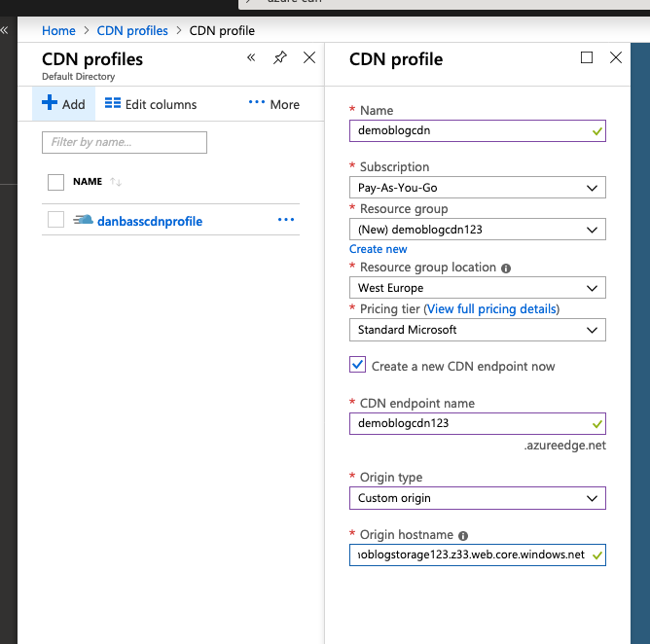Screen dimensions: 650x644
Task: Click the CDN profile breadcrumb text
Action: point(222,31)
